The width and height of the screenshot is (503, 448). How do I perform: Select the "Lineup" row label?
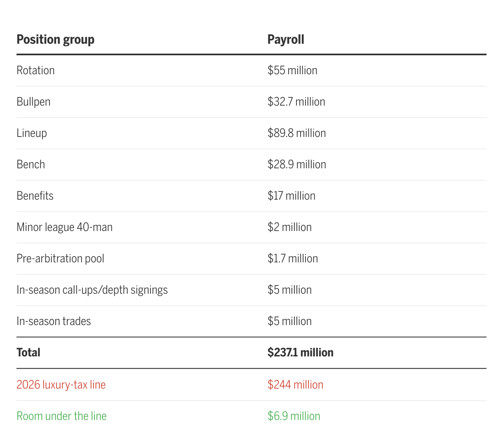tap(32, 133)
